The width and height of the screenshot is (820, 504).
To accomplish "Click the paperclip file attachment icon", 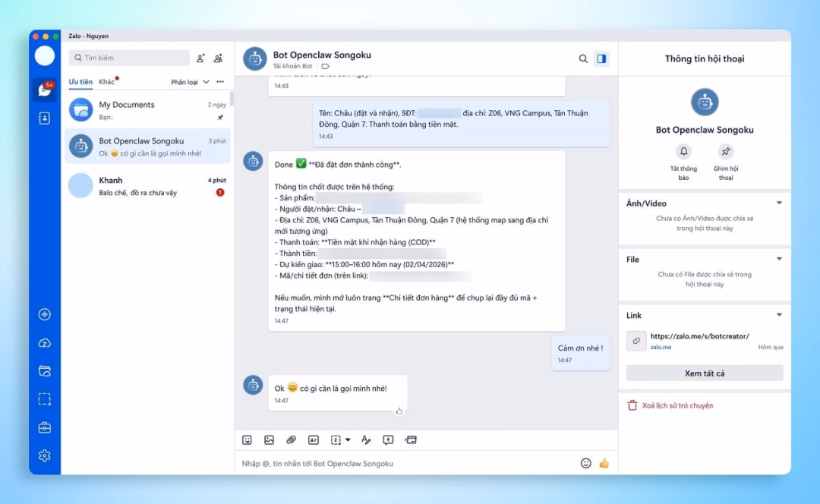I will (x=290, y=439).
